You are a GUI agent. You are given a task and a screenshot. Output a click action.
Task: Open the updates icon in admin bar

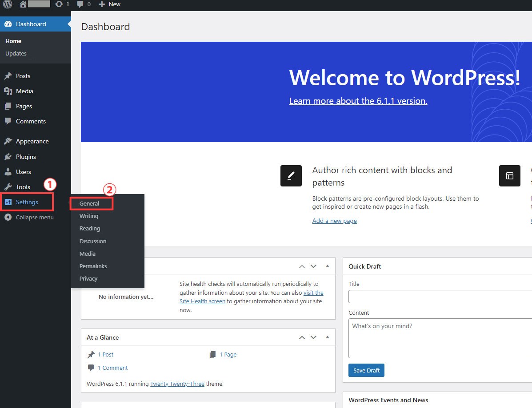59,4
